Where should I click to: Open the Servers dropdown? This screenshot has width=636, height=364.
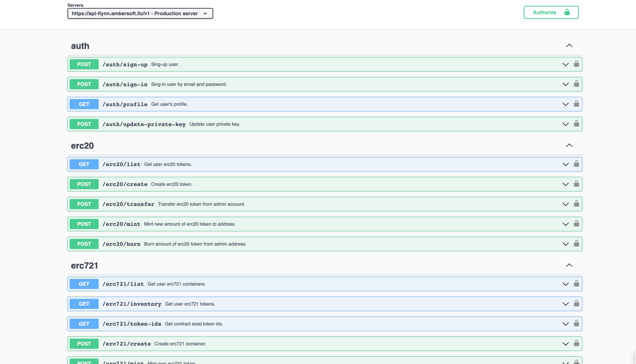point(140,14)
